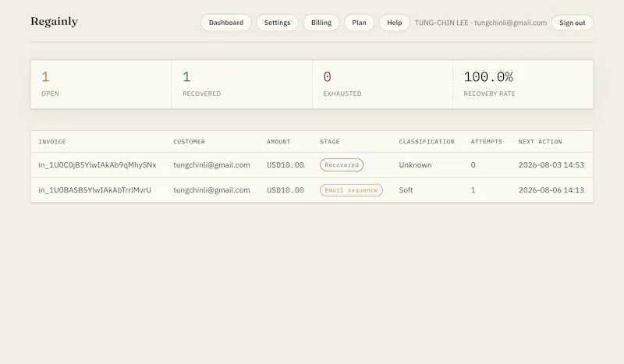Click customer email in the Recovered invoice row
Screen dimensions: 624x364
(x=211, y=165)
